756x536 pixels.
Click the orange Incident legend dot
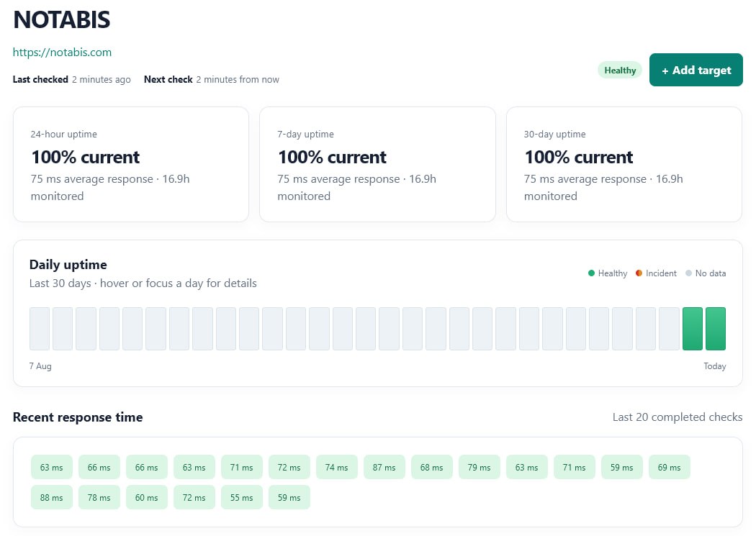[x=639, y=273]
